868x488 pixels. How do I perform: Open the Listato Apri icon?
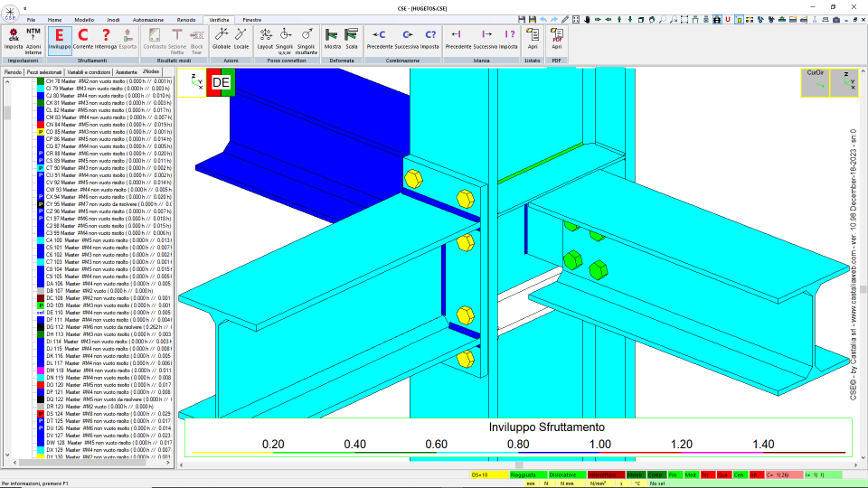click(533, 39)
